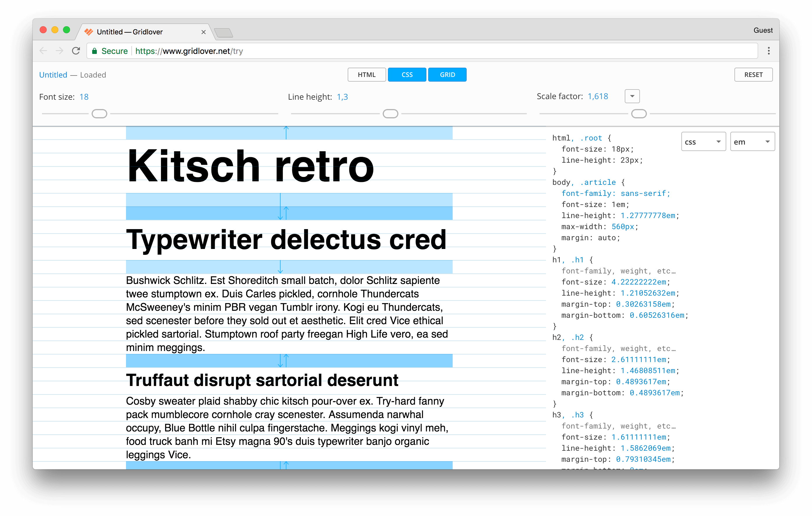Toggle the CSS panel button
Screen dimensions: 812x516
click(x=407, y=75)
